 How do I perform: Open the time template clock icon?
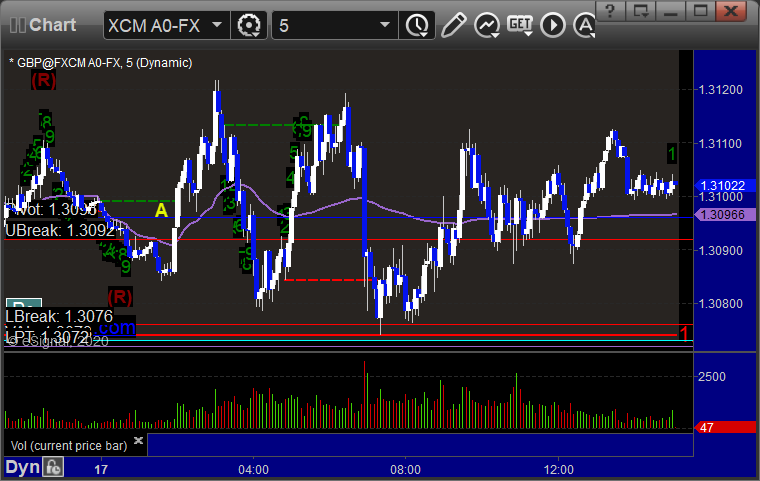416,25
